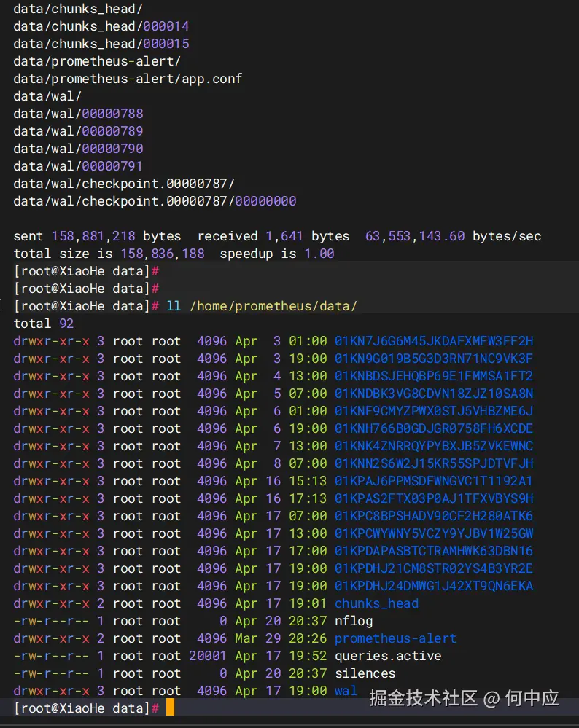Screen dimensions: 579x728
Task: Select the queries.active file name
Action: coord(388,656)
